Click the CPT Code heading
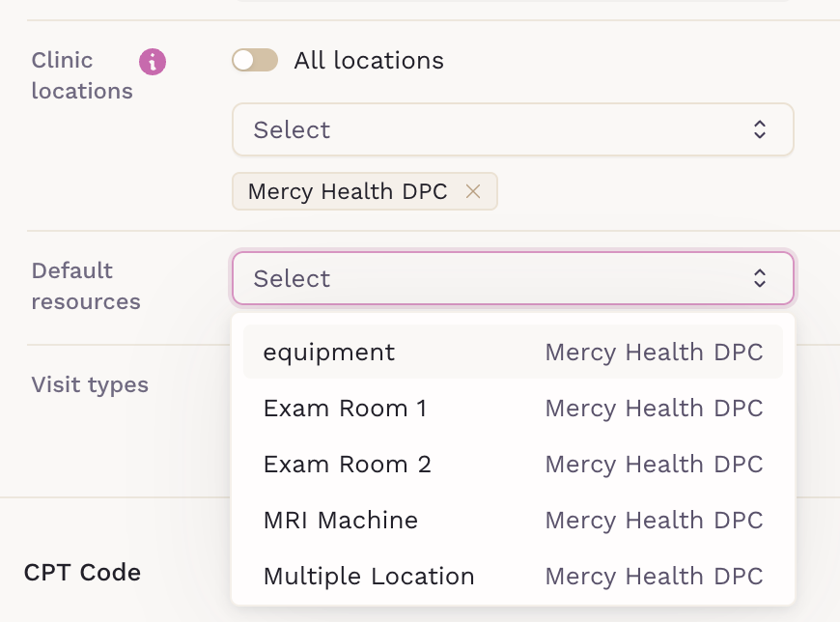Image resolution: width=840 pixels, height=622 pixels. click(x=82, y=573)
